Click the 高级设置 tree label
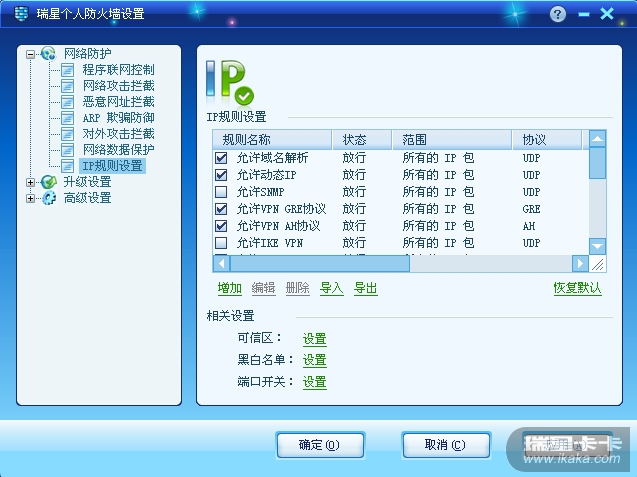Screen dimensions: 637x477 tap(88, 198)
